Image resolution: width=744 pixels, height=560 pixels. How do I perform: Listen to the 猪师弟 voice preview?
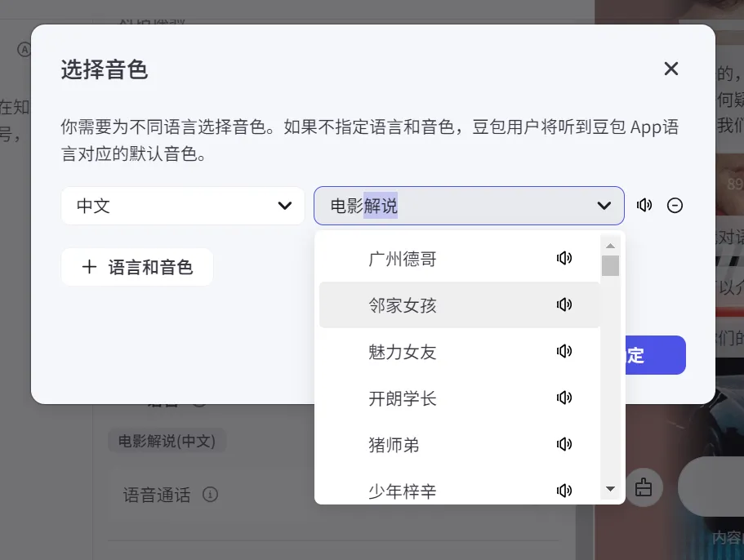click(564, 445)
